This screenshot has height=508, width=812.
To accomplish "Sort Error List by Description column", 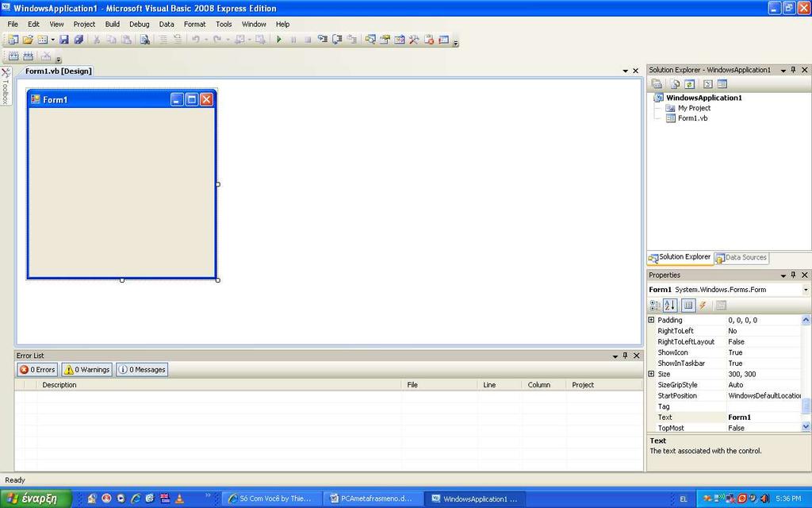I will pos(219,385).
